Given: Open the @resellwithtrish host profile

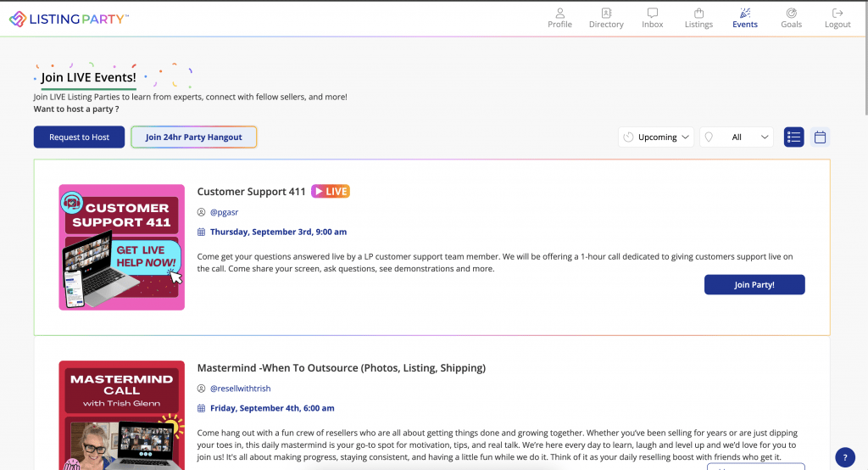Looking at the screenshot, I should coord(240,388).
